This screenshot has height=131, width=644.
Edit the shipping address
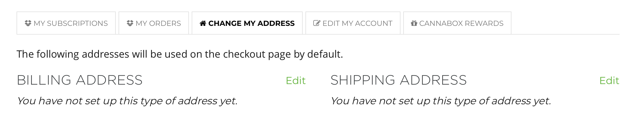pos(609,81)
